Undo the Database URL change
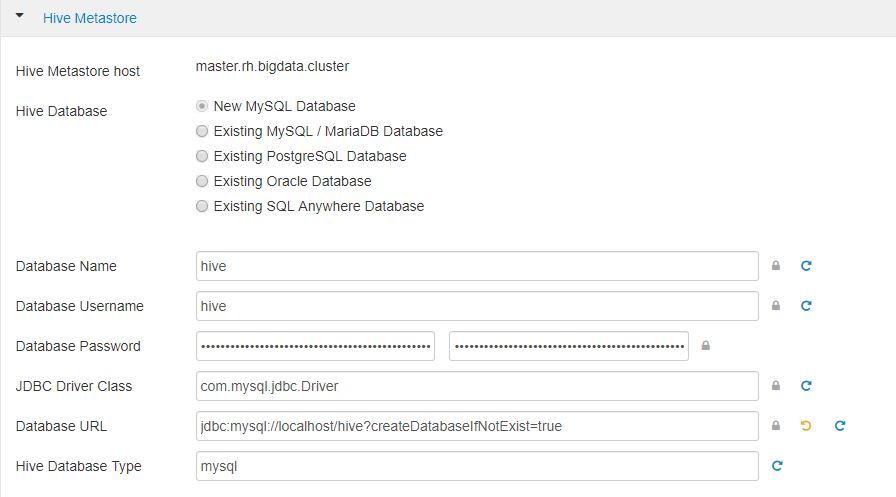Viewport: 896px width, 497px height. (x=806, y=426)
